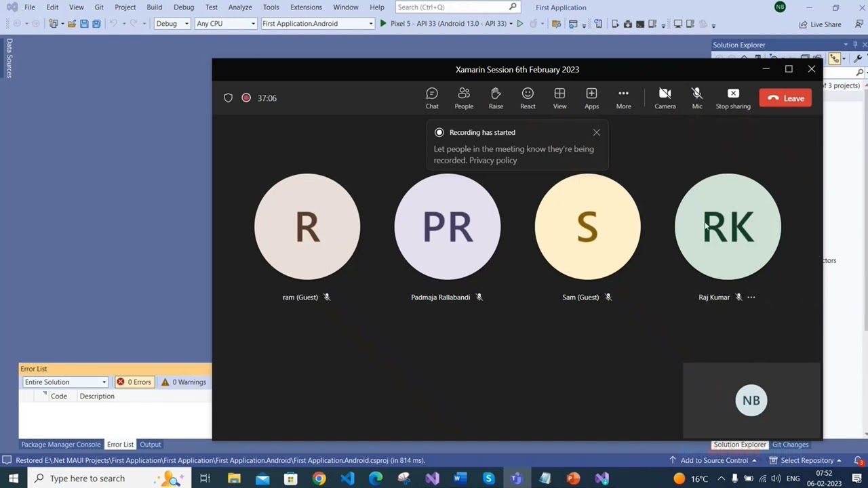The width and height of the screenshot is (868, 488).
Task: Toggle the Solution Explorer track active item icon
Action: (x=835, y=59)
